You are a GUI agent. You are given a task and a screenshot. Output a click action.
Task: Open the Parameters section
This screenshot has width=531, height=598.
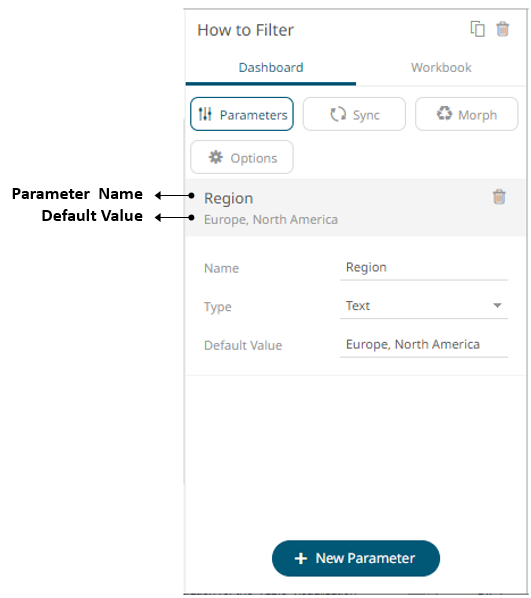pos(242,114)
